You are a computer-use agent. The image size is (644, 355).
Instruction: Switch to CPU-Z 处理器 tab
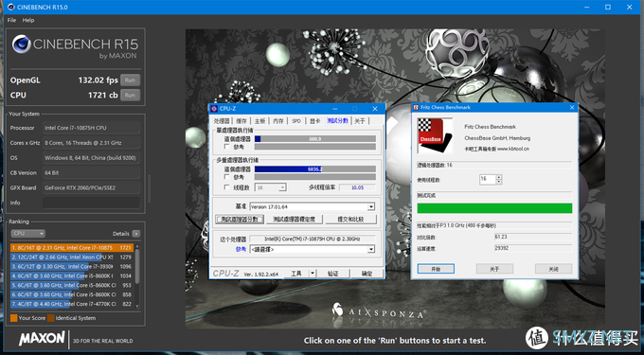coord(222,121)
